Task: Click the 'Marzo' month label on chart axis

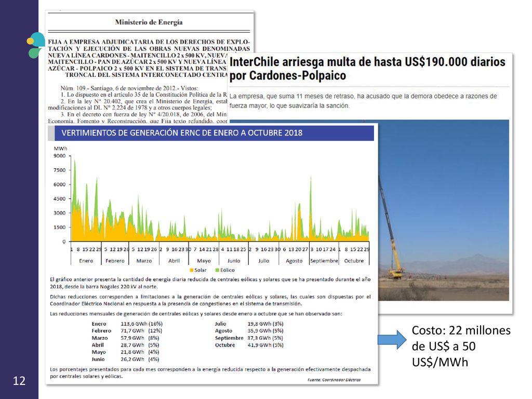Action: [x=144, y=261]
